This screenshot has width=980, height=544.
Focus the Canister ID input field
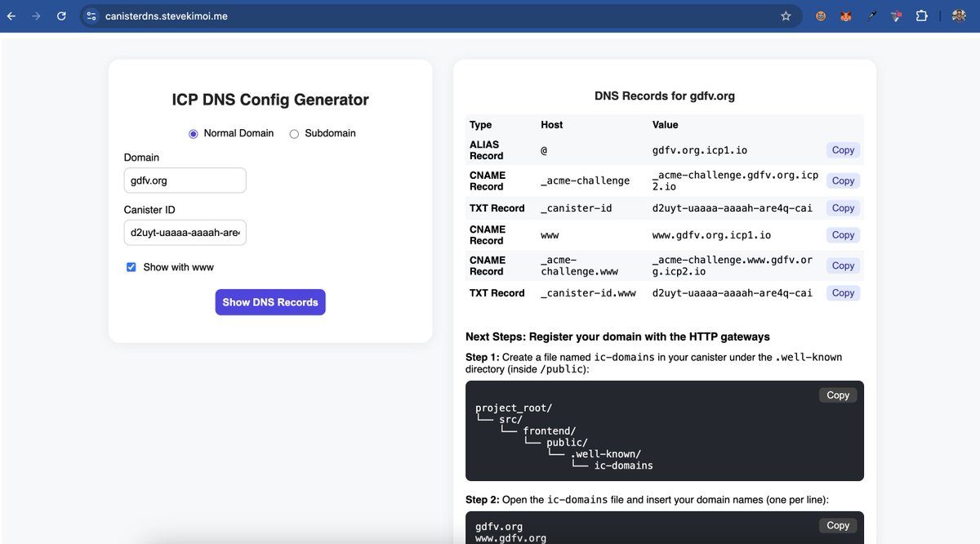[185, 233]
